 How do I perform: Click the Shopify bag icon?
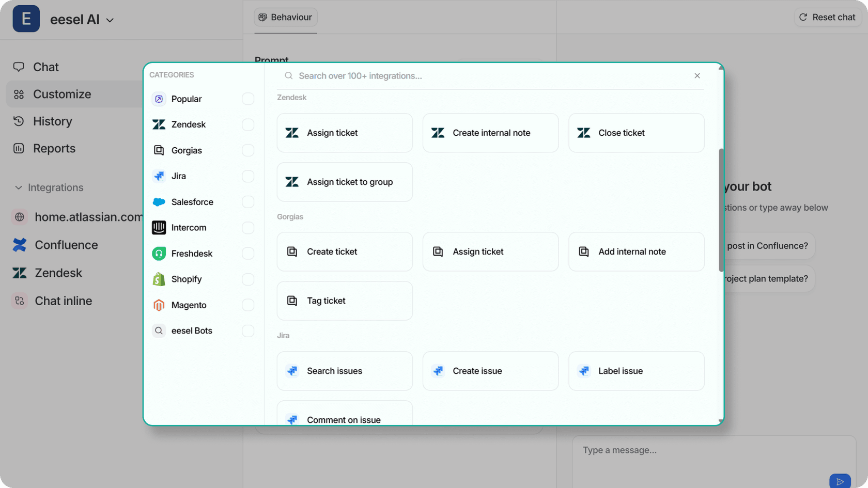pyautogui.click(x=159, y=279)
